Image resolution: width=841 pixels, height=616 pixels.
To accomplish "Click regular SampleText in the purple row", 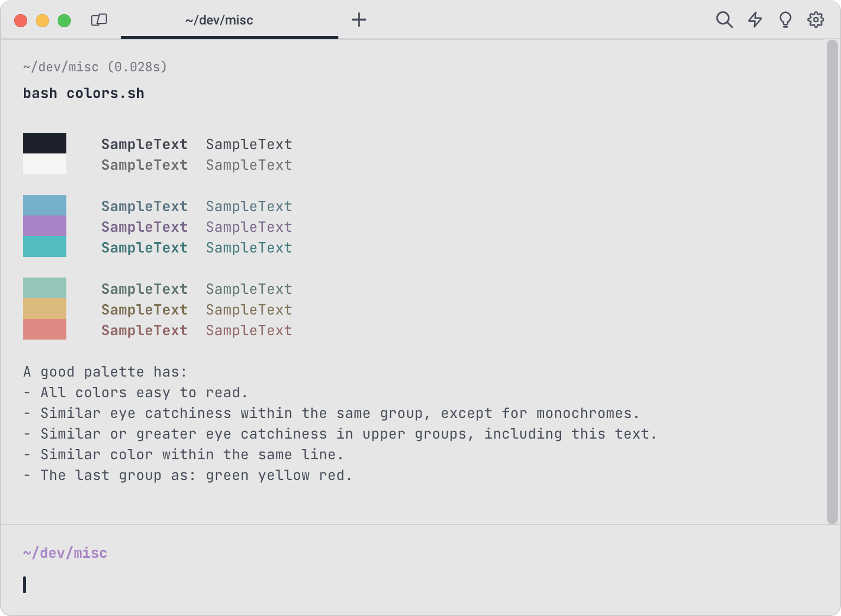I will (249, 227).
